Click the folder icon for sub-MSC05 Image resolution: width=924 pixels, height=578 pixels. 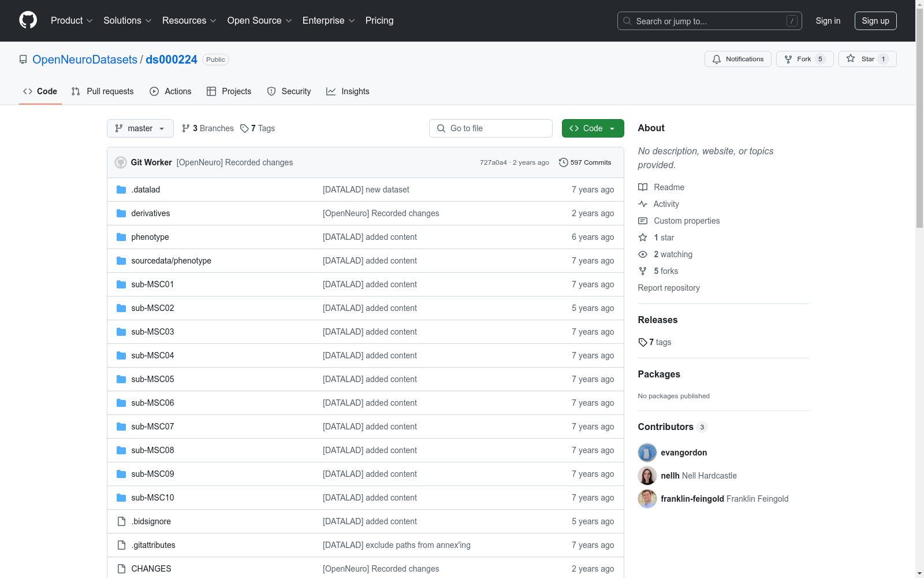tap(121, 379)
